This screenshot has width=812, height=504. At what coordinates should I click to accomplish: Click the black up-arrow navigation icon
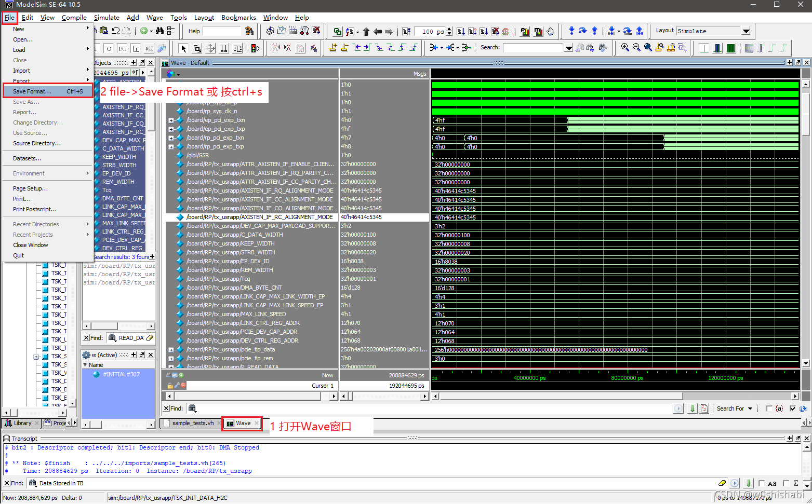click(x=366, y=31)
